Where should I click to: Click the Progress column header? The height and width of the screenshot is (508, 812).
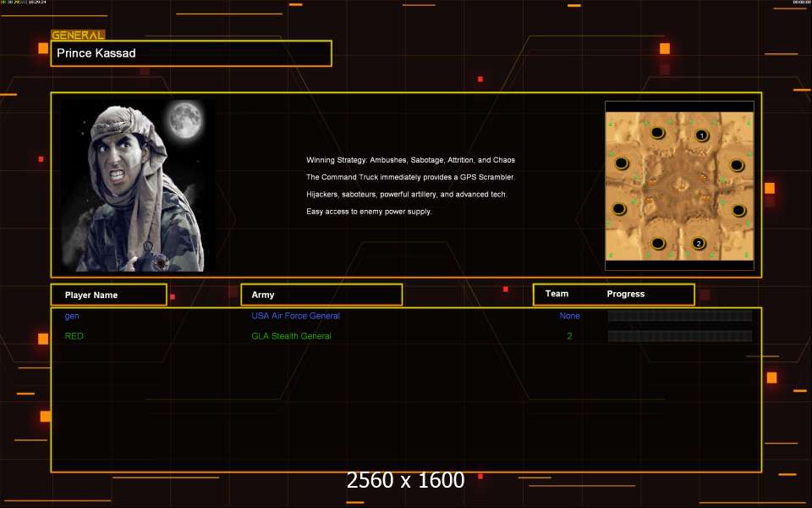pos(626,294)
